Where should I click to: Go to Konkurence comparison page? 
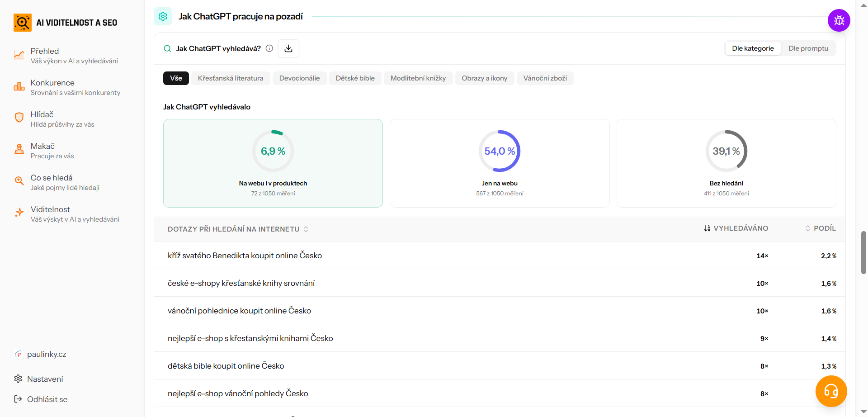click(72, 87)
